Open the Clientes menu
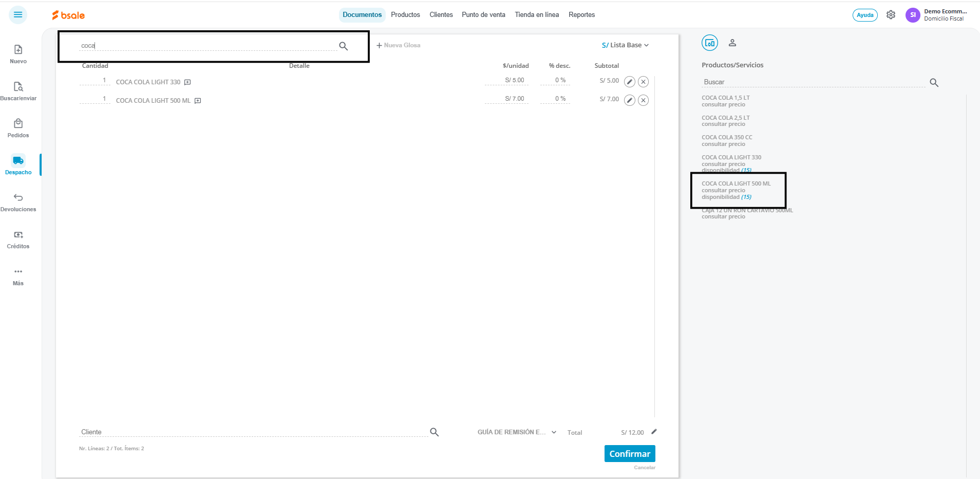980x479 pixels. coord(441,15)
